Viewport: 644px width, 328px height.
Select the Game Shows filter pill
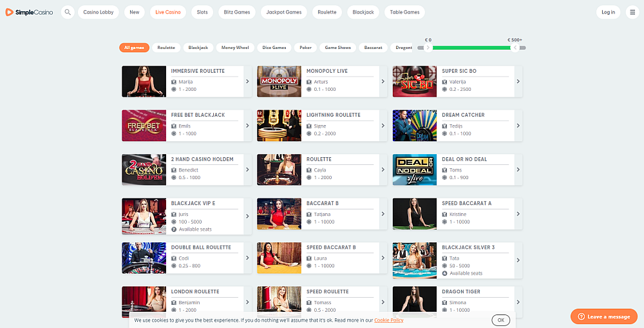coord(337,48)
